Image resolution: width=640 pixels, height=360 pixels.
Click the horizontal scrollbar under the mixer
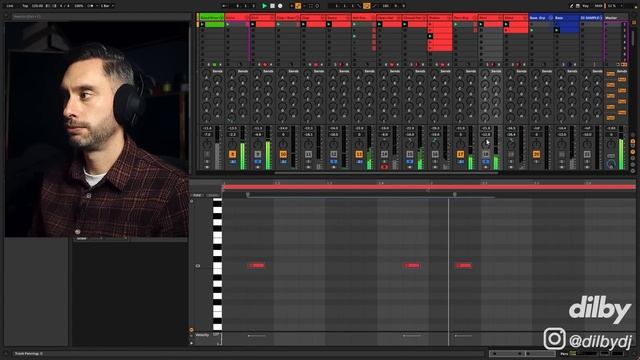coord(386,173)
